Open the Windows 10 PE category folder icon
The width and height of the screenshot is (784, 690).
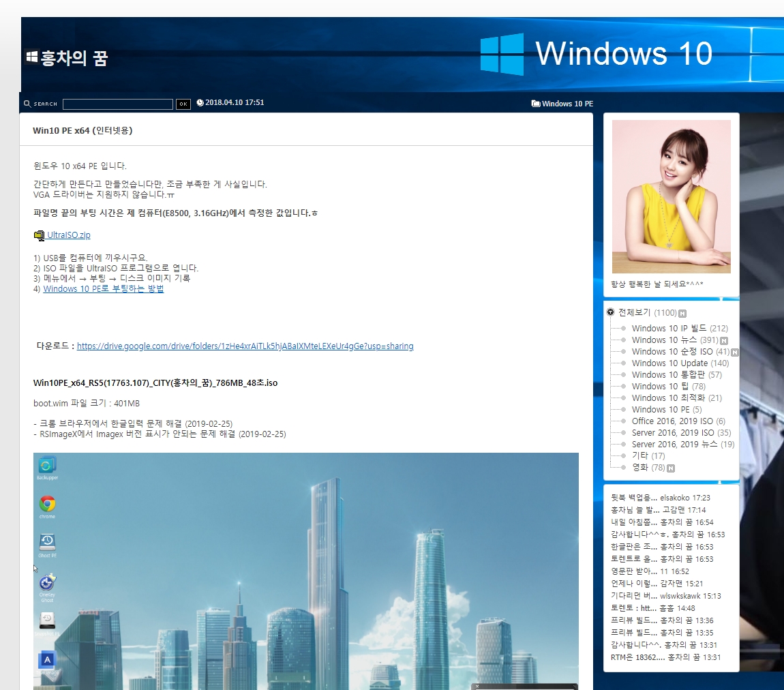tap(535, 104)
